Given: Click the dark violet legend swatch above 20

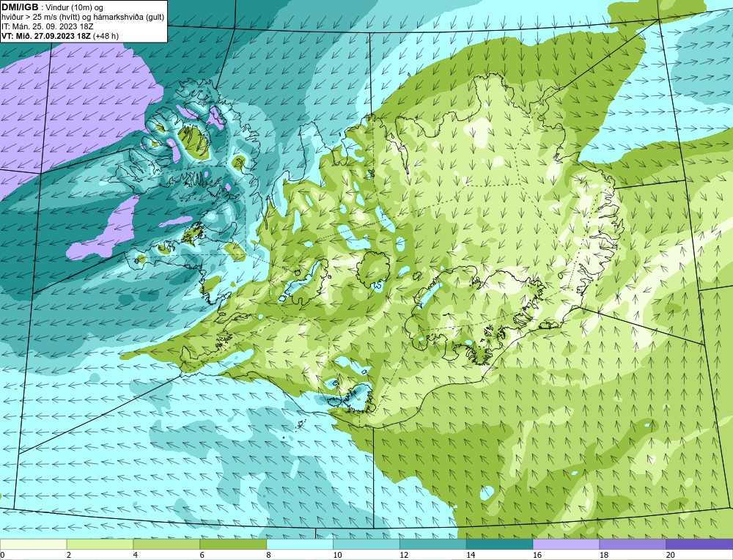Looking at the screenshot, I should 699,544.
